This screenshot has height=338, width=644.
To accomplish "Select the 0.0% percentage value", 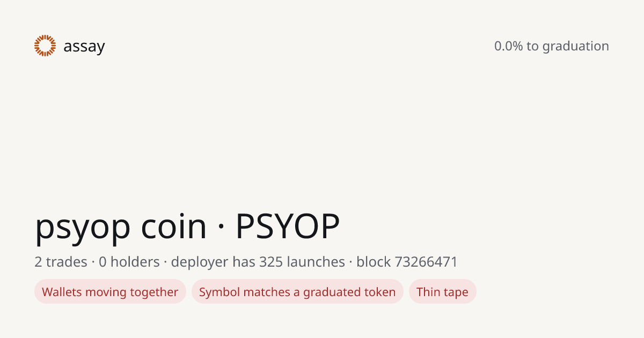I will 508,46.
